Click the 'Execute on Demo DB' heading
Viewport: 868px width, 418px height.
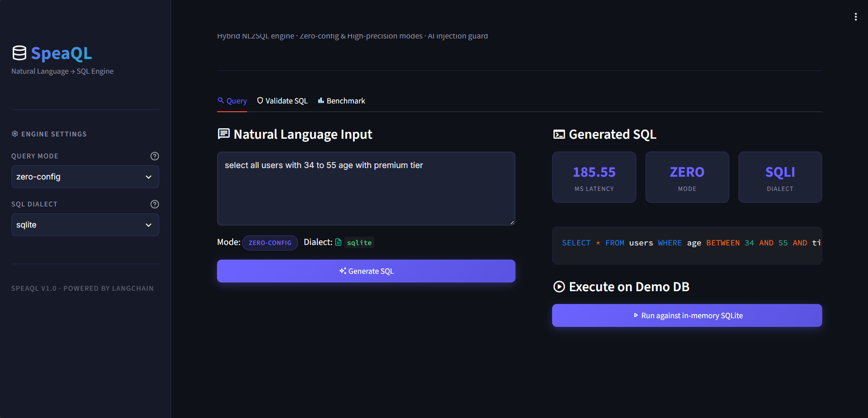click(629, 287)
